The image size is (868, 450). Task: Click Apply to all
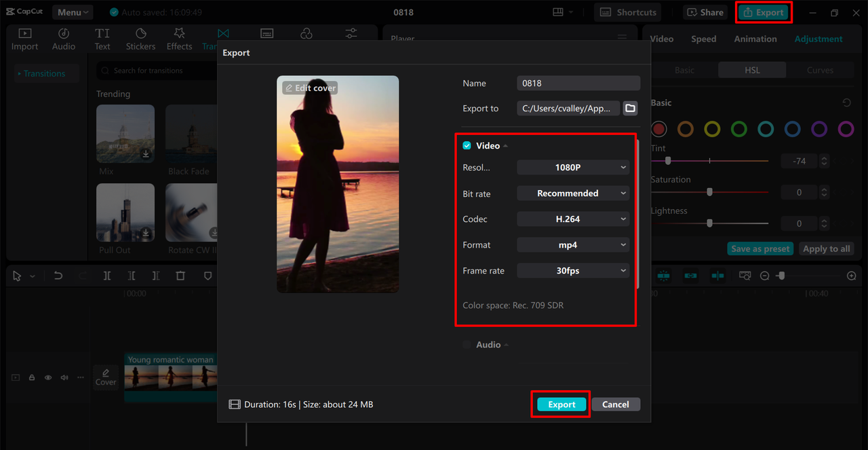[826, 249]
